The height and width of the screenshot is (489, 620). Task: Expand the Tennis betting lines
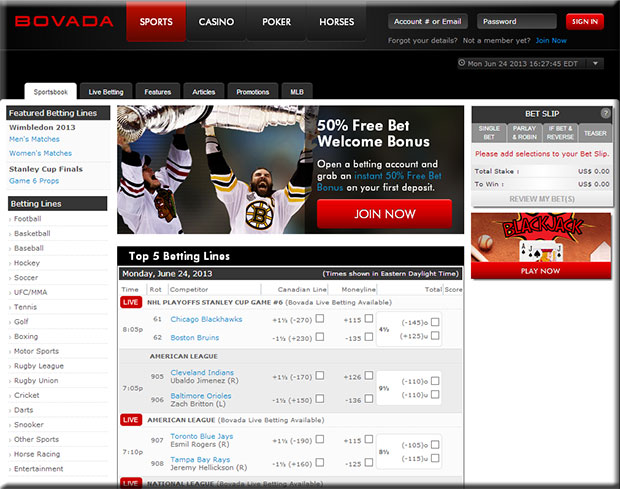click(x=25, y=307)
